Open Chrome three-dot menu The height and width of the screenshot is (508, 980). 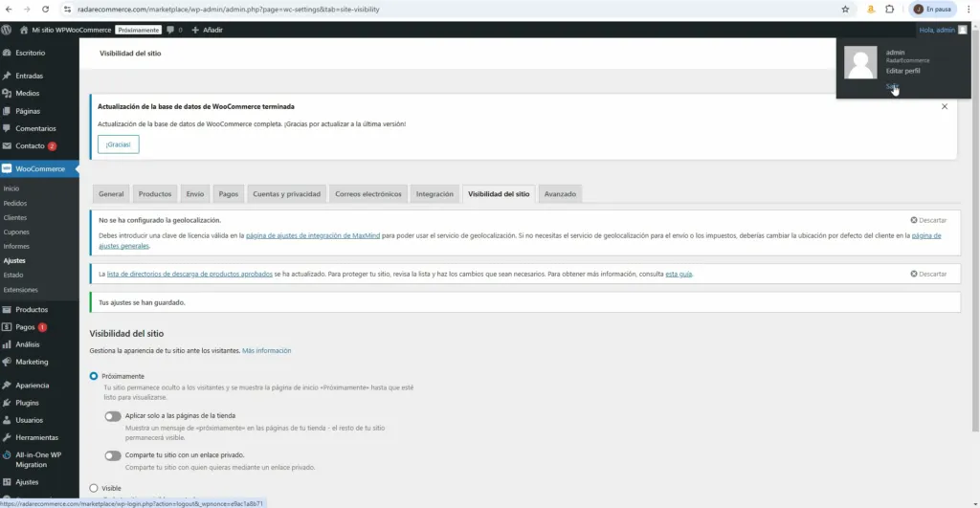(969, 10)
